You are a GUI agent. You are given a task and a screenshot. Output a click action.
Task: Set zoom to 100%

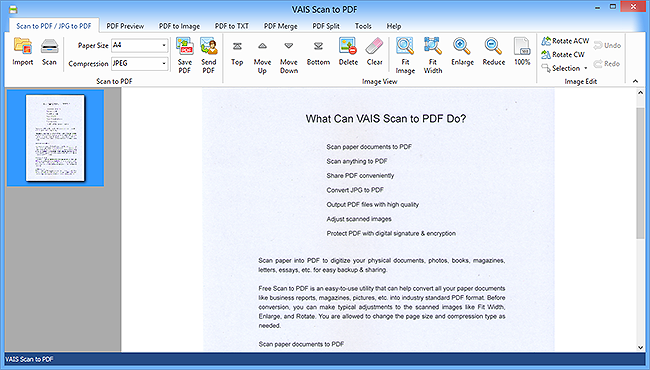pyautogui.click(x=522, y=52)
